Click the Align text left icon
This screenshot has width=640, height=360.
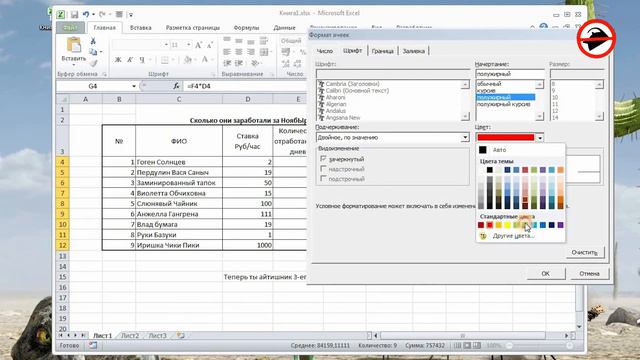coord(227,52)
